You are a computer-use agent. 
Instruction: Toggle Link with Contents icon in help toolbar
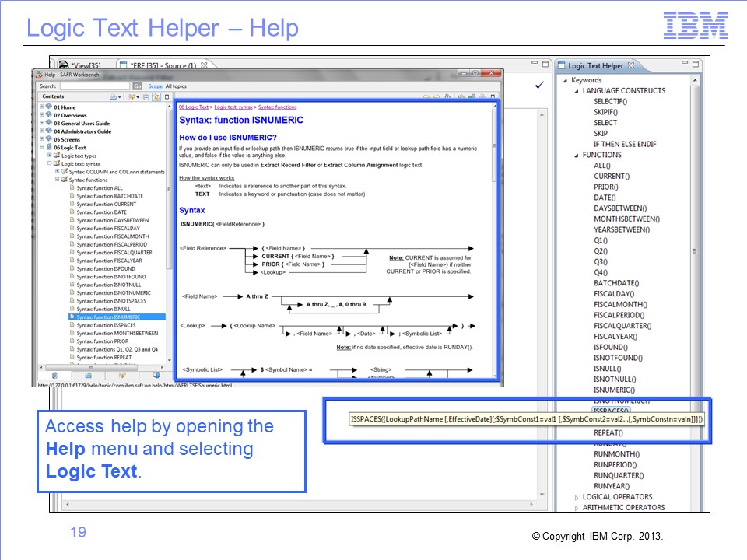[x=156, y=96]
